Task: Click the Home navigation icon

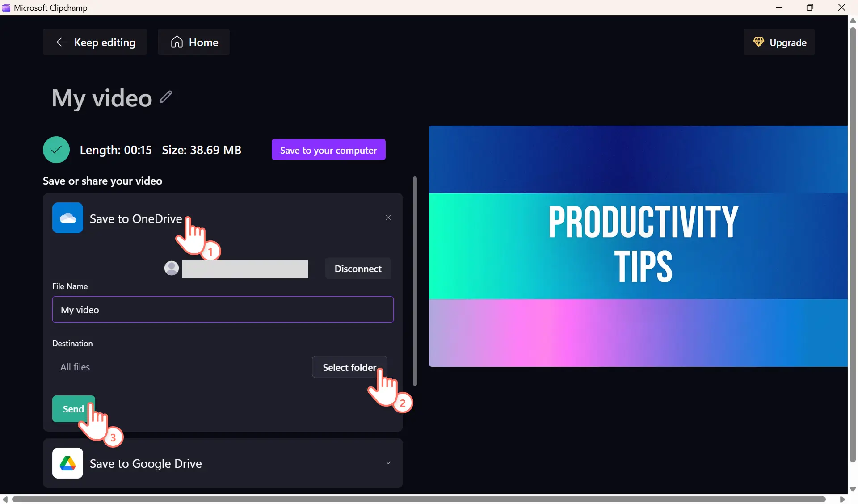Action: pos(177,42)
